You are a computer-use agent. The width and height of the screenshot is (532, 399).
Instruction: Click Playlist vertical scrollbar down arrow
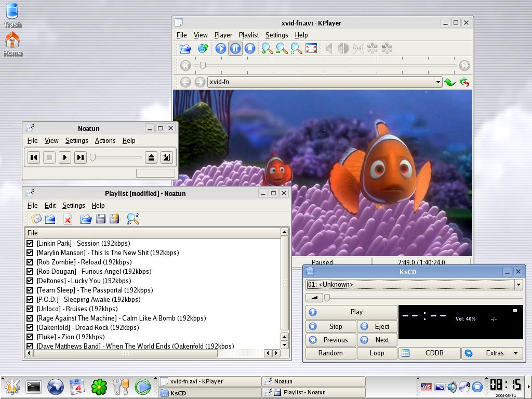coord(284,345)
